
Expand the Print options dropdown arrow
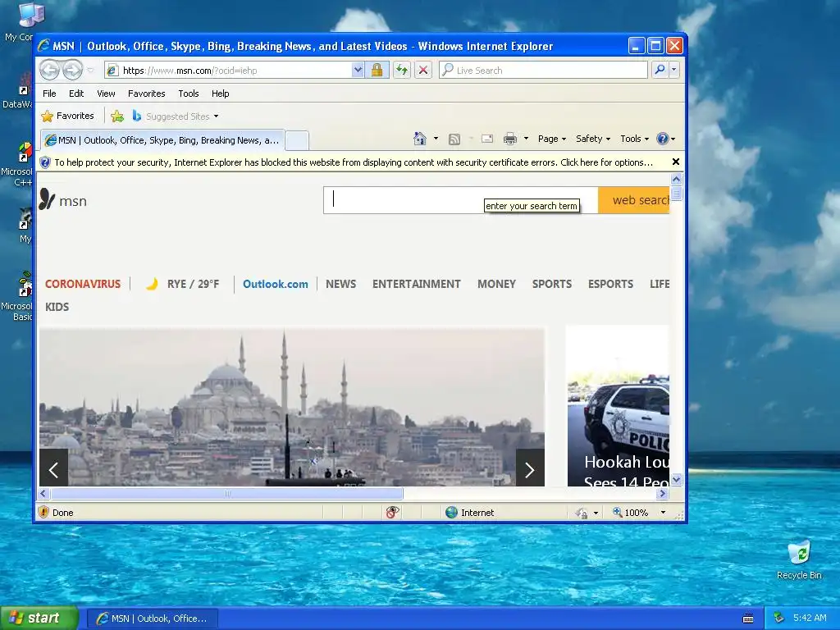(x=526, y=139)
